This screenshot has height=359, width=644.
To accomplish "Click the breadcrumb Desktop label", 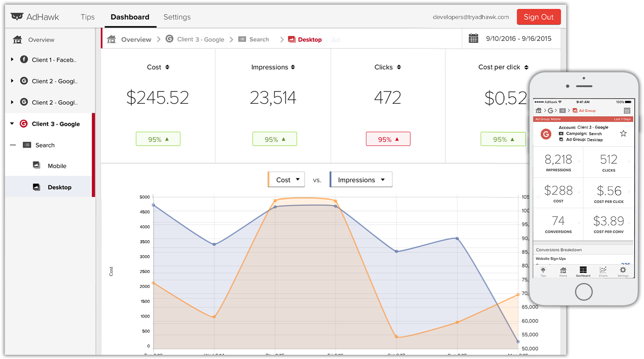I will (310, 40).
